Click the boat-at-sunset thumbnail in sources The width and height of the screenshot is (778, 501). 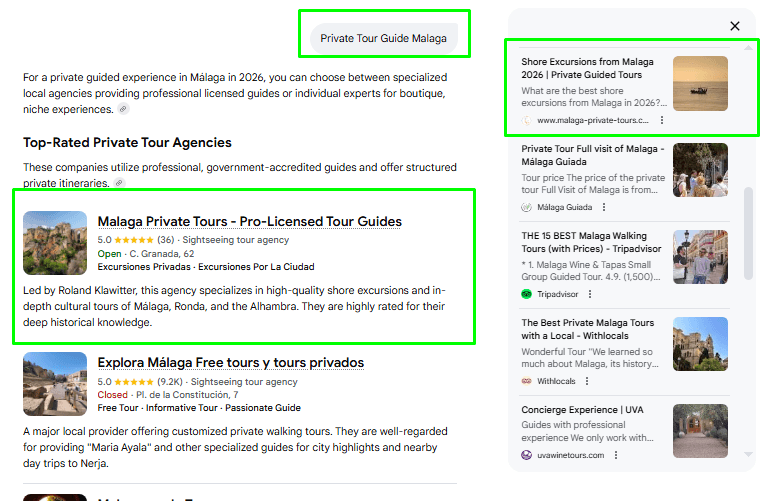click(x=700, y=83)
